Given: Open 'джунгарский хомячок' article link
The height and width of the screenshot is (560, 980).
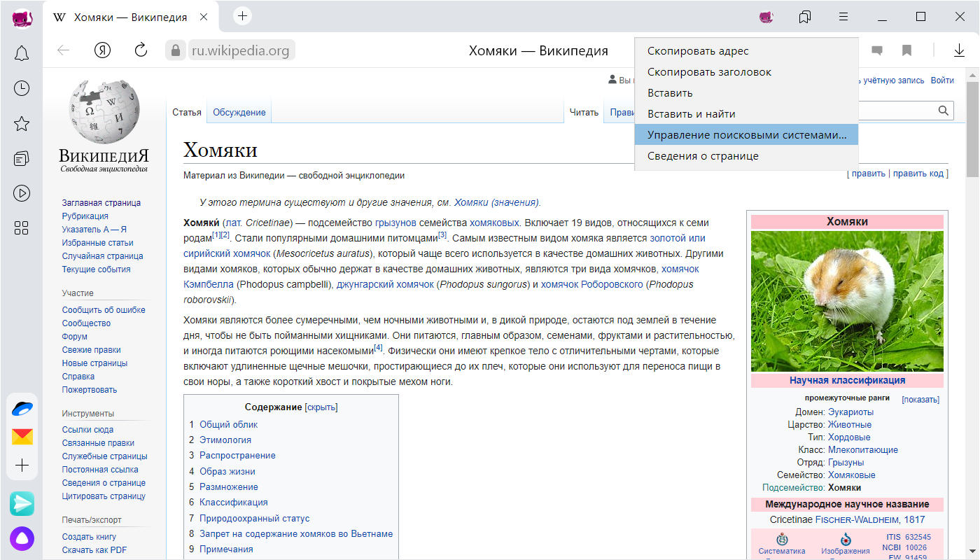Looking at the screenshot, I should pyautogui.click(x=385, y=284).
